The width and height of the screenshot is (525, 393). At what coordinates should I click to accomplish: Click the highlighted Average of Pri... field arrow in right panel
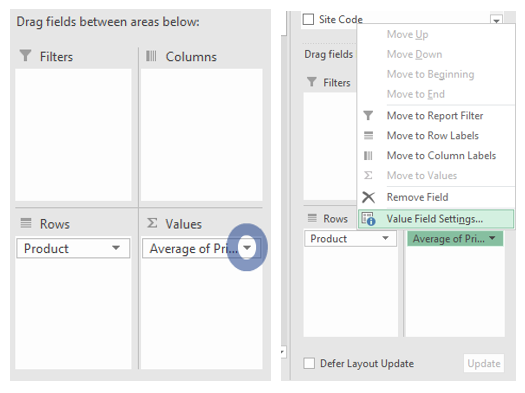(492, 238)
